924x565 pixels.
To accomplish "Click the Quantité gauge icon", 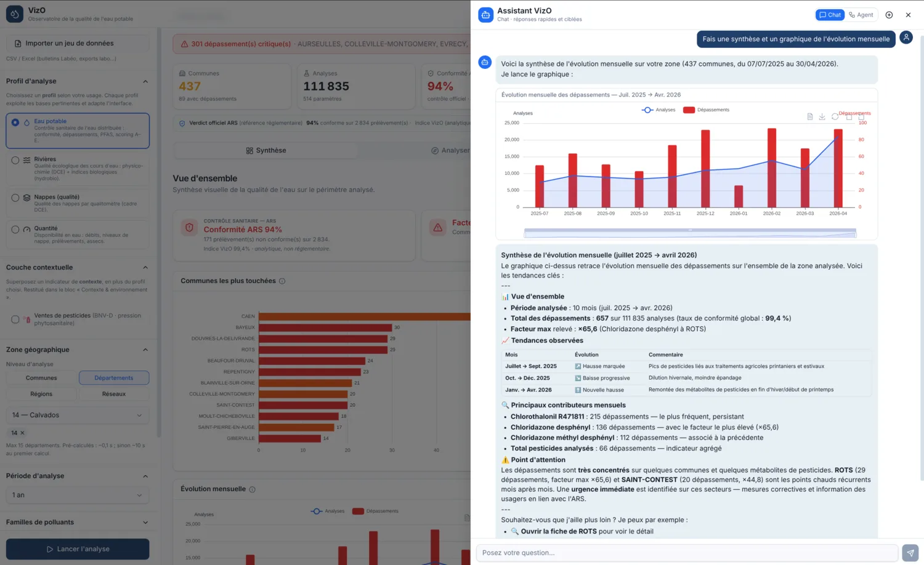I will (x=26, y=229).
